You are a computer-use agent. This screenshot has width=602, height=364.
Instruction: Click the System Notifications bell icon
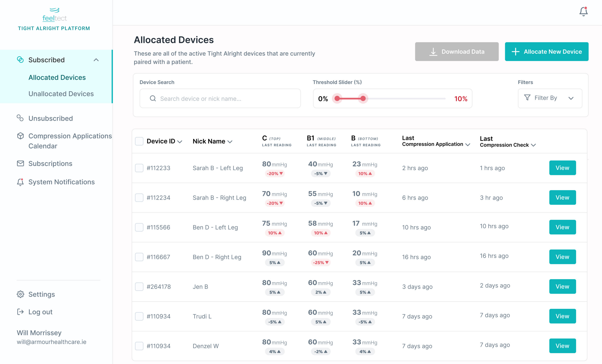click(20, 182)
